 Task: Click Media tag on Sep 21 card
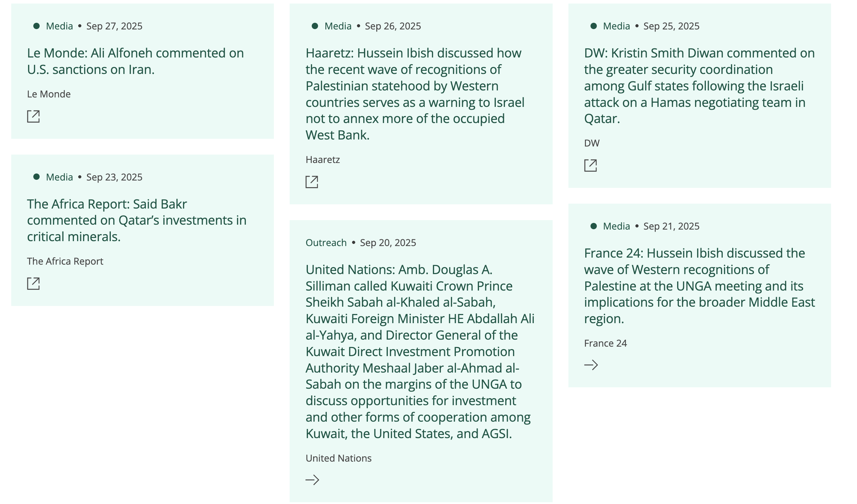(x=616, y=226)
